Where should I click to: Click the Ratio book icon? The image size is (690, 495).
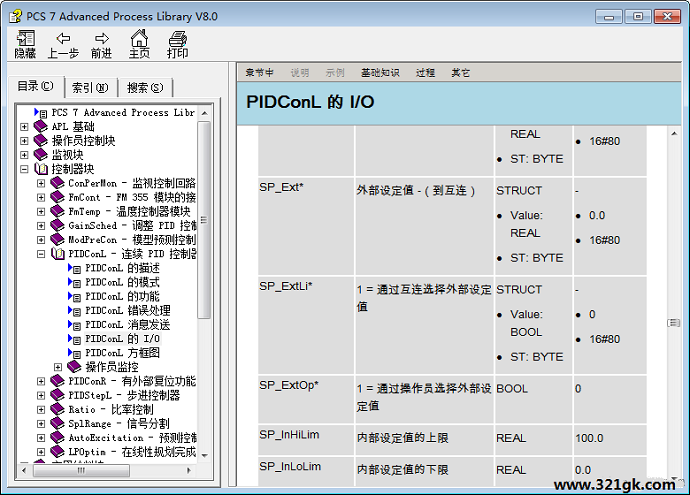click(x=57, y=409)
